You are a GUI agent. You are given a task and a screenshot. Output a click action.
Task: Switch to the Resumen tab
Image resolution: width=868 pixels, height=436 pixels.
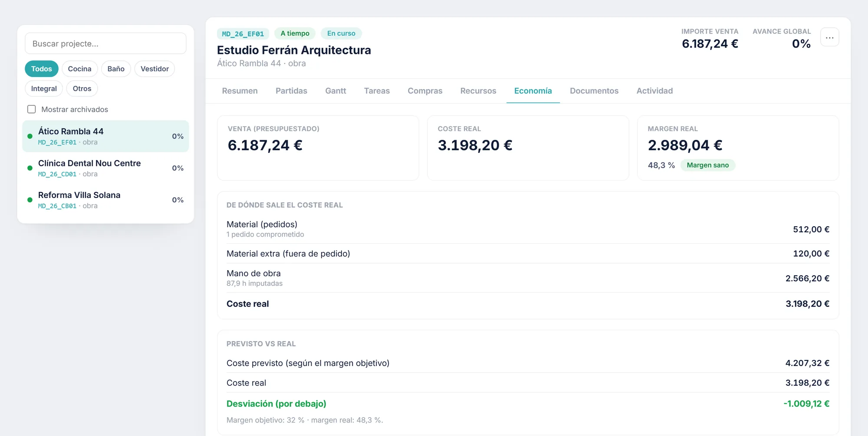240,91
